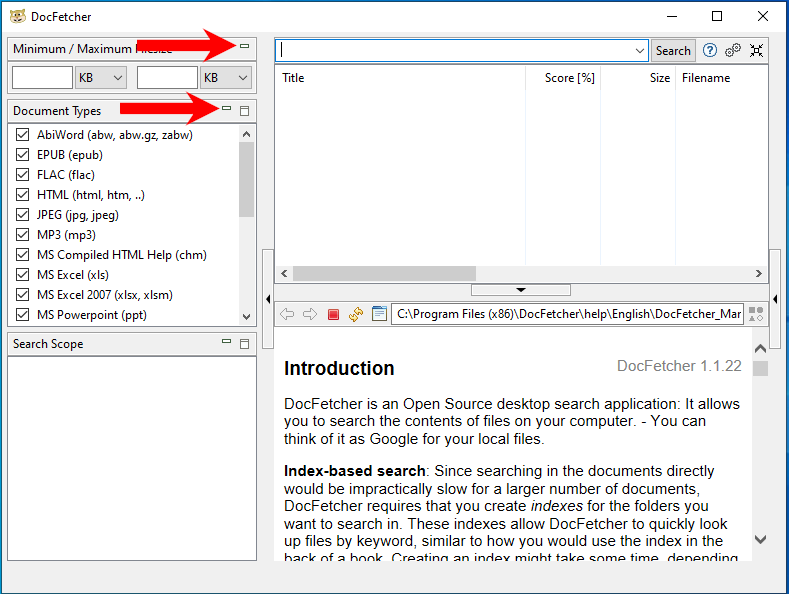This screenshot has height=594, width=789.
Task: Click results table scroll right arrow
Action: pyautogui.click(x=758, y=273)
